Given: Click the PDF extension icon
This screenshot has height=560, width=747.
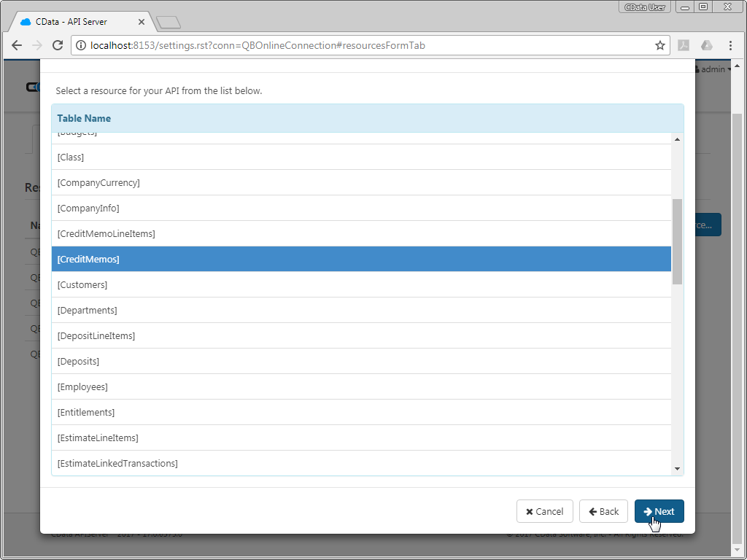Looking at the screenshot, I should tap(684, 45).
